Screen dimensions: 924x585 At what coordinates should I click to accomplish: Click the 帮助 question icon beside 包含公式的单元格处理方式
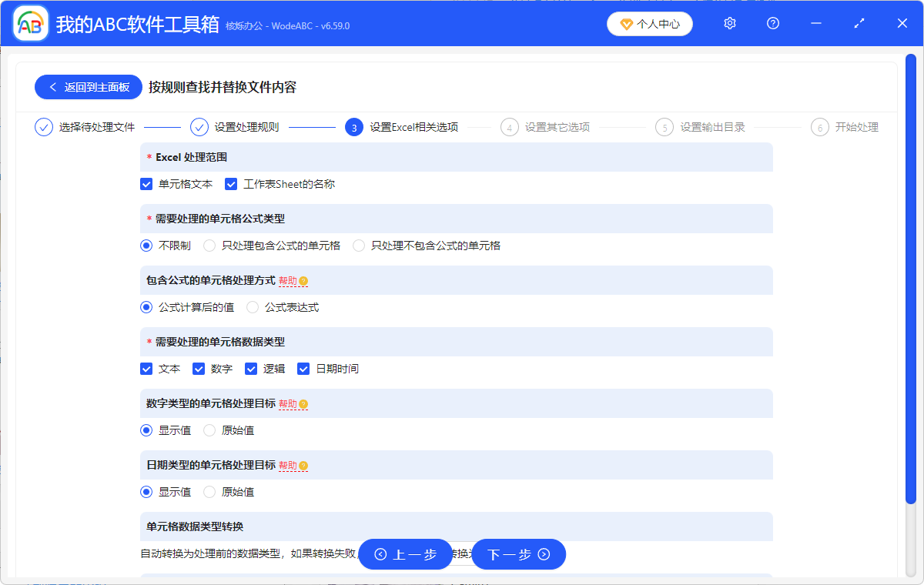pyautogui.click(x=303, y=281)
